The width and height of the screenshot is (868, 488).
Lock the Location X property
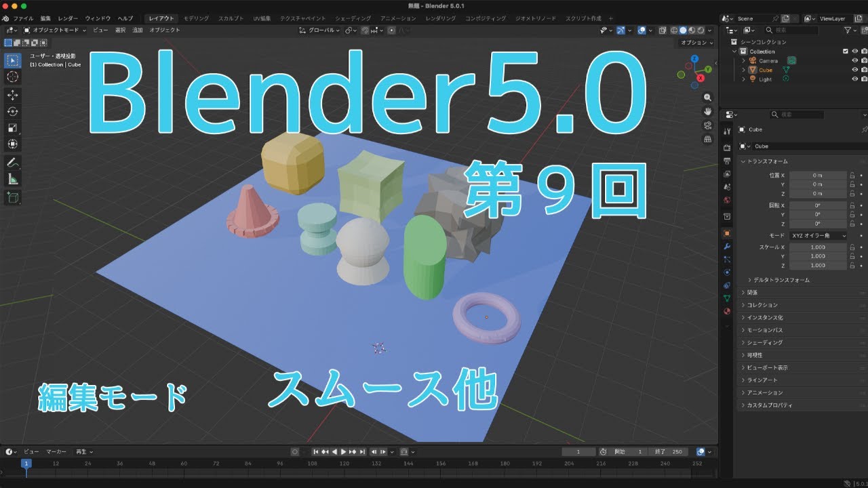pyautogui.click(x=852, y=175)
